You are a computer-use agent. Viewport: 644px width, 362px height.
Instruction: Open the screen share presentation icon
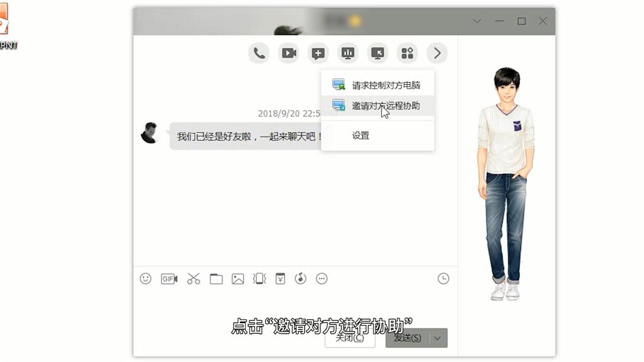pyautogui.click(x=348, y=53)
